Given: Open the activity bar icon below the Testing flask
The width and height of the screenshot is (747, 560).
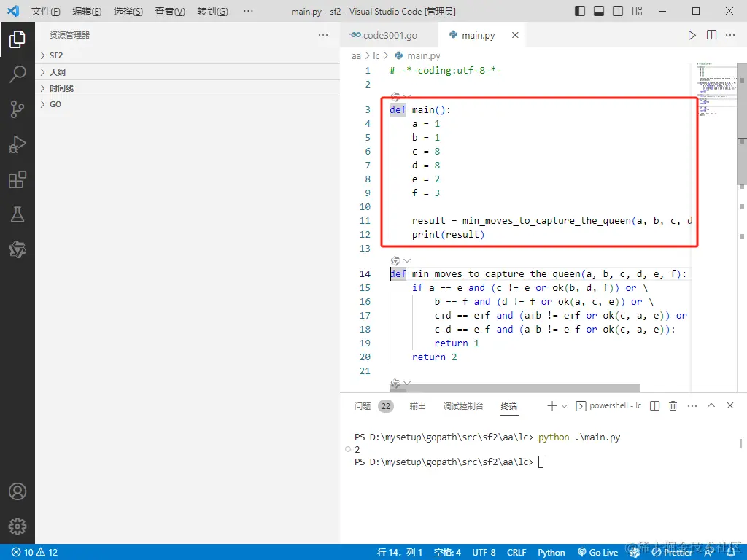Looking at the screenshot, I should 18,249.
